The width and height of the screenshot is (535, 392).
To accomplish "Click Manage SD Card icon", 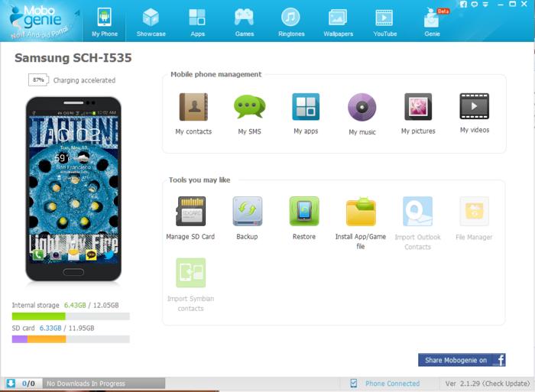I will 191,211.
